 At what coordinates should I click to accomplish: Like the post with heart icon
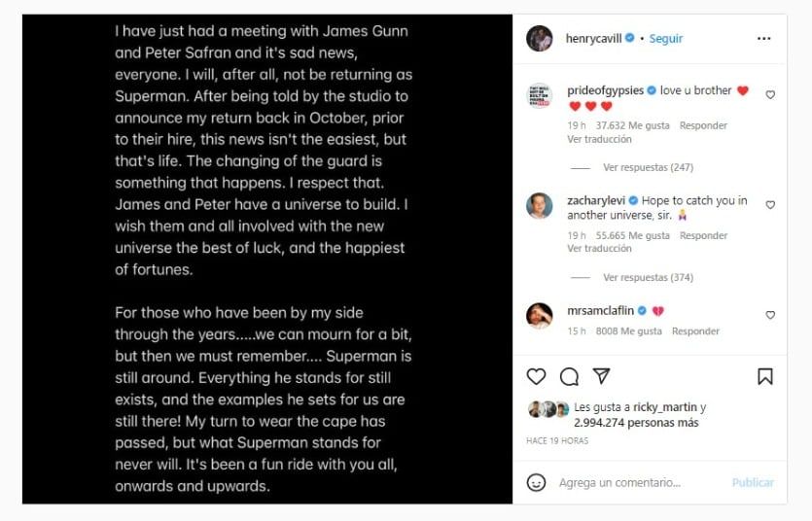536,376
